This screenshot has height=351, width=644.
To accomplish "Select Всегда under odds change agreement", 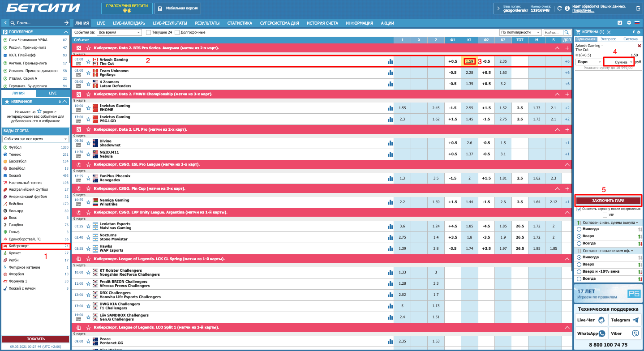I will [x=580, y=279].
